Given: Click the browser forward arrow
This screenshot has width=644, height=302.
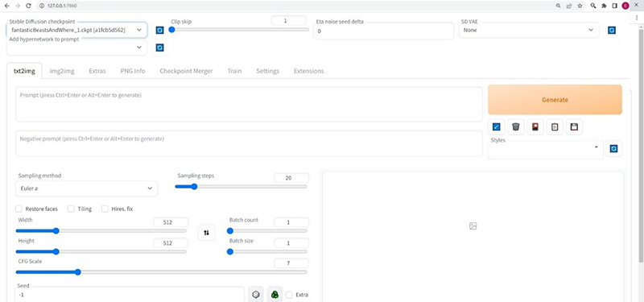Looking at the screenshot, I should (17, 6).
